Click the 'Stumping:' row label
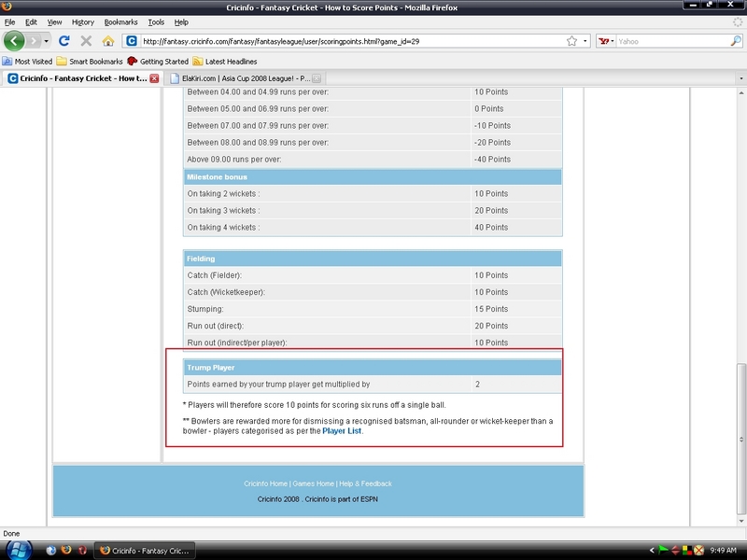The image size is (747, 560). tap(205, 309)
